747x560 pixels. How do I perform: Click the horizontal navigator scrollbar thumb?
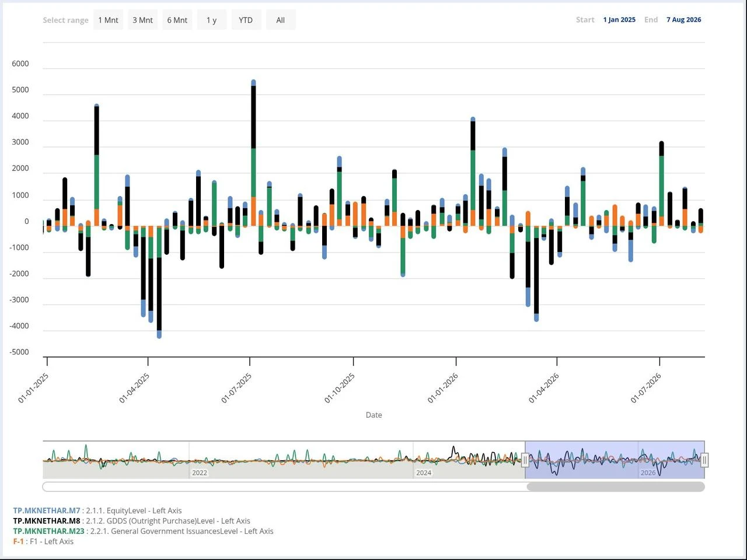[x=616, y=487]
